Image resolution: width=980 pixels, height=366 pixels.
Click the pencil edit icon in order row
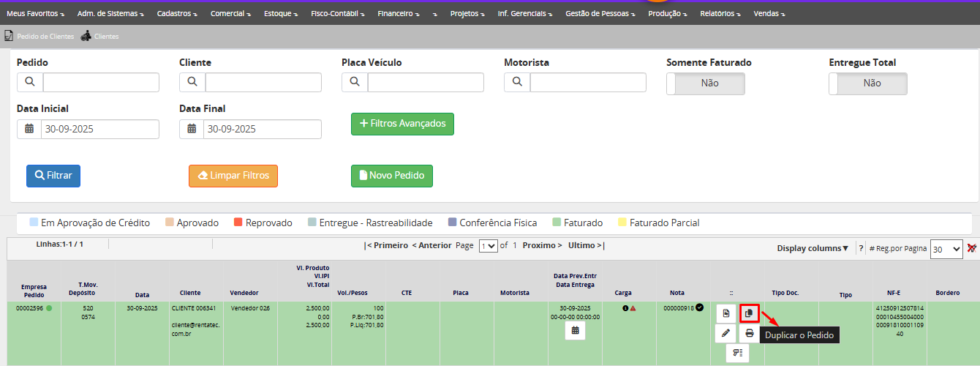click(x=725, y=334)
